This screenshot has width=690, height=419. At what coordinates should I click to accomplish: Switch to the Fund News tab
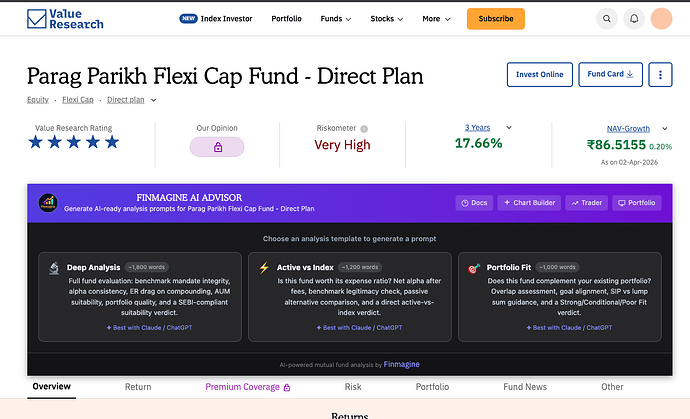(525, 387)
